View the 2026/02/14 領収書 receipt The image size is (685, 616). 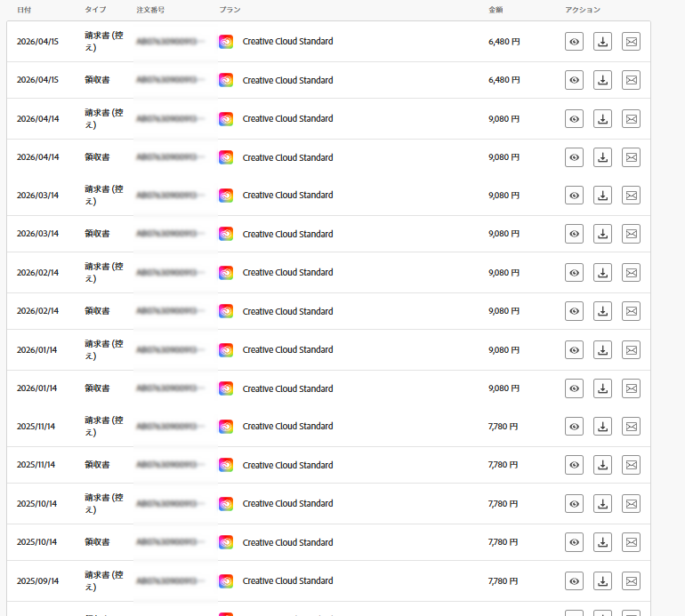point(574,311)
